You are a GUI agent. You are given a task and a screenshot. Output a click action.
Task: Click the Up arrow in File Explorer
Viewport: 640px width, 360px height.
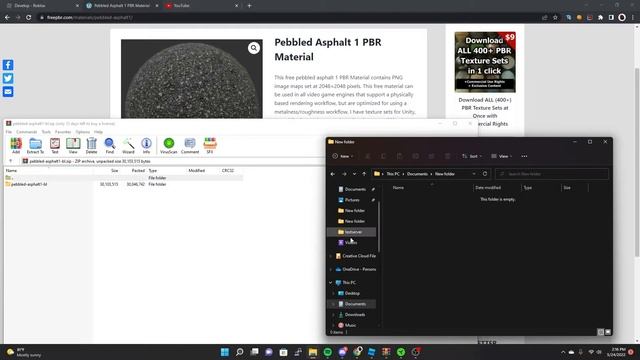click(364, 174)
